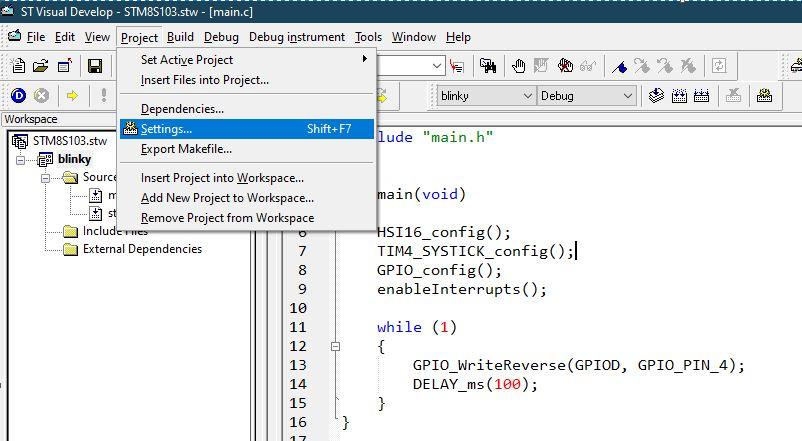Click the DELAY_ms(100); code line
This screenshot has width=802, height=441.
coord(475,384)
